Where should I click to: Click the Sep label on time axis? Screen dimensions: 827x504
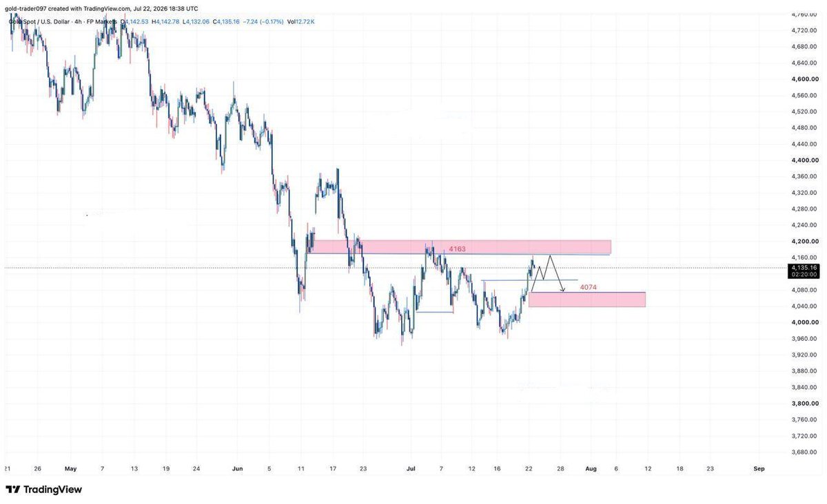pyautogui.click(x=759, y=469)
